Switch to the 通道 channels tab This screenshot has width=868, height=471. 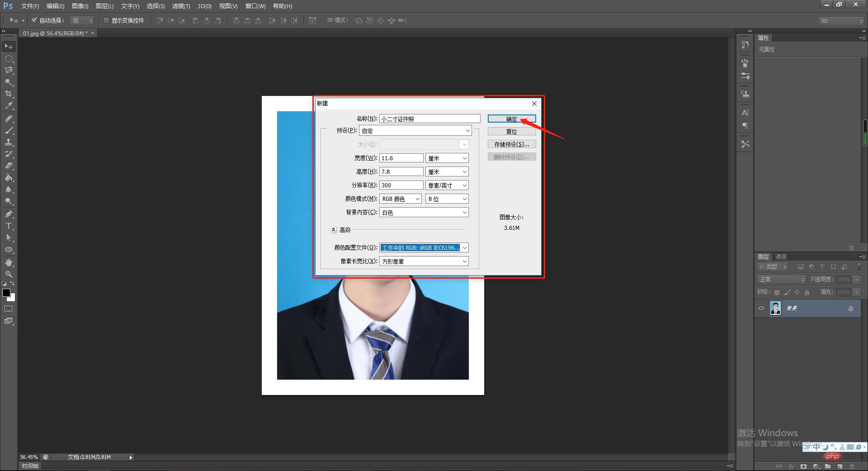(781, 257)
